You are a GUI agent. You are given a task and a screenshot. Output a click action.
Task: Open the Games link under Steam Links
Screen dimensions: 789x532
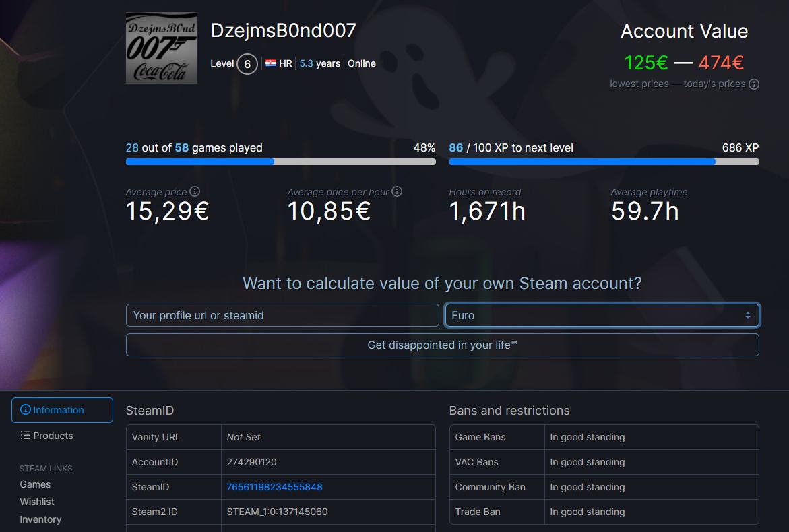point(36,484)
